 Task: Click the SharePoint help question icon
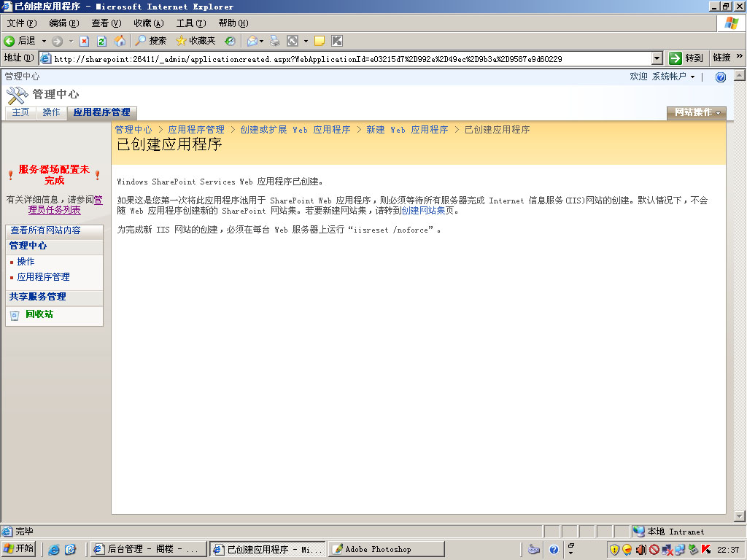(x=720, y=77)
